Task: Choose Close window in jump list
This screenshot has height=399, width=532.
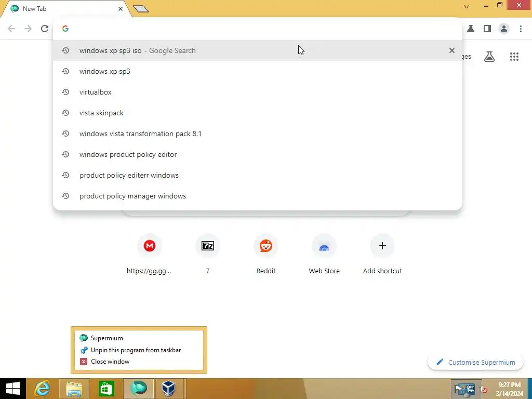Action: 139,362
